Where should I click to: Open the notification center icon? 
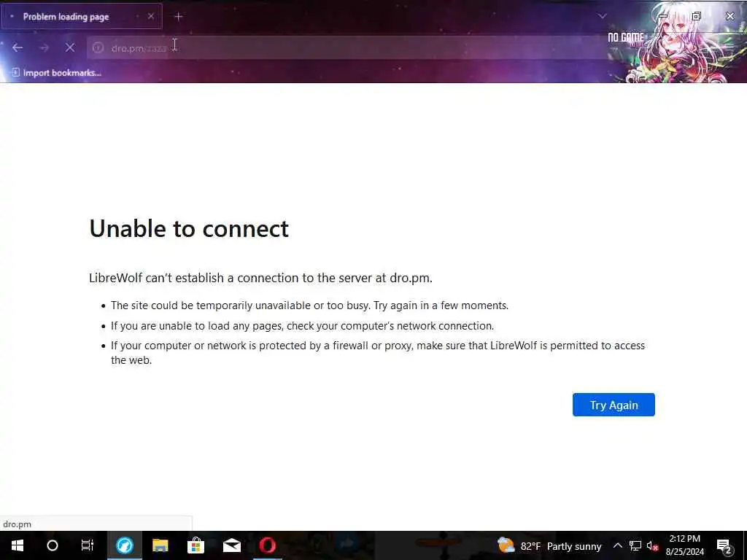point(724,546)
